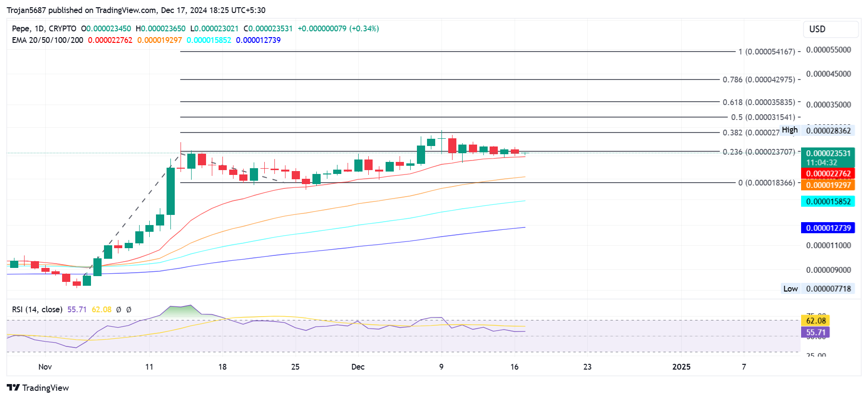The height and width of the screenshot is (399, 868).
Task: Click the Dec label on time axis
Action: pyautogui.click(x=358, y=367)
